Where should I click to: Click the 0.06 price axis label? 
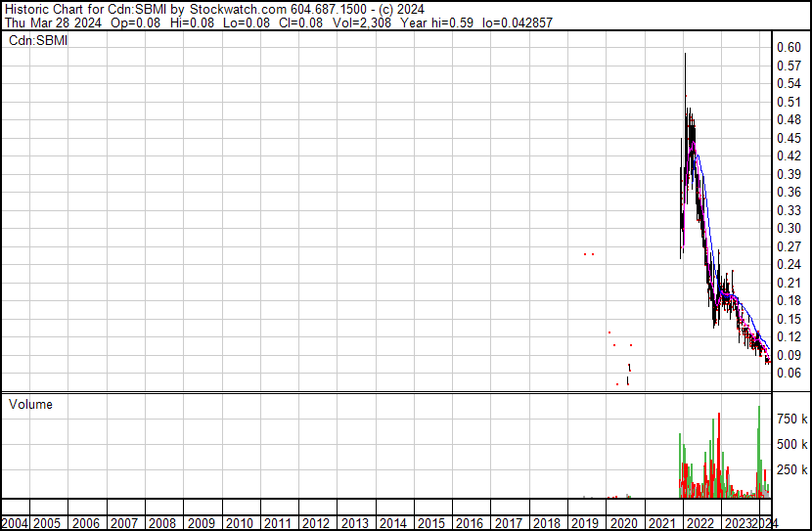point(789,373)
